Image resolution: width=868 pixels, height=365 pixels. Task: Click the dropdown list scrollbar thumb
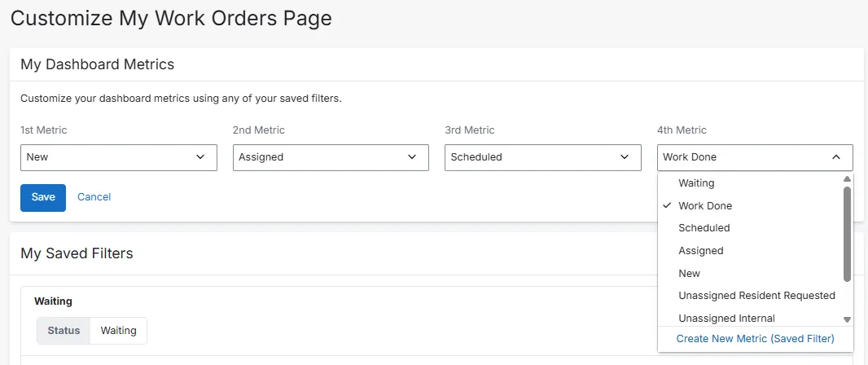click(x=846, y=234)
